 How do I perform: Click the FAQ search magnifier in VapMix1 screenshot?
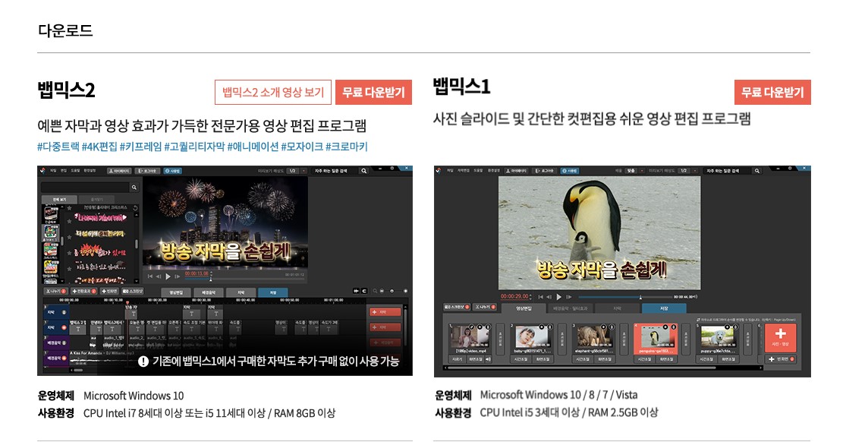(756, 171)
